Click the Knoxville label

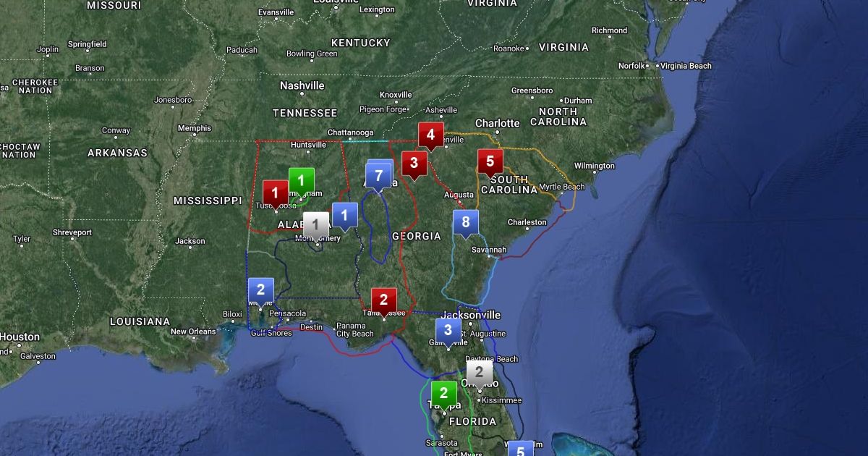tap(396, 95)
